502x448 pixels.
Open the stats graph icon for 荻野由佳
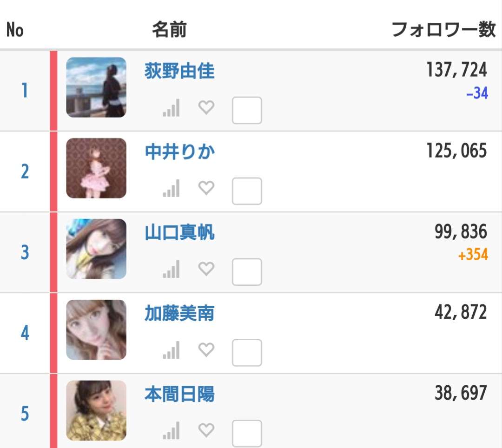171,108
